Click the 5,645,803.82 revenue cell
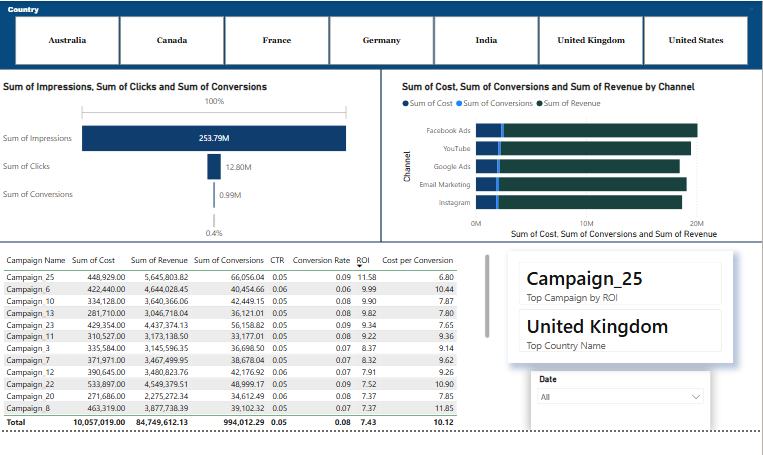This screenshot has width=763, height=455. pos(166,277)
